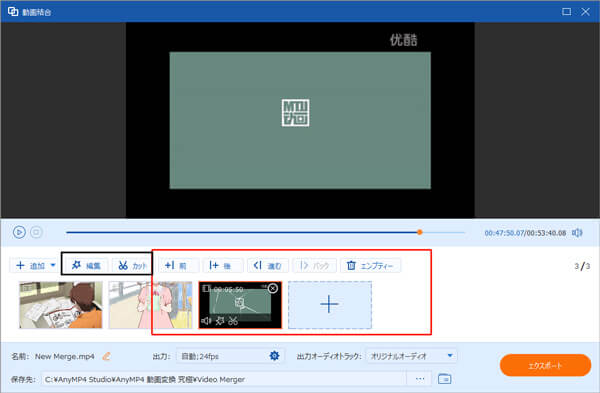
Task: Select the third clip showing 00:05:50
Action: (240, 305)
